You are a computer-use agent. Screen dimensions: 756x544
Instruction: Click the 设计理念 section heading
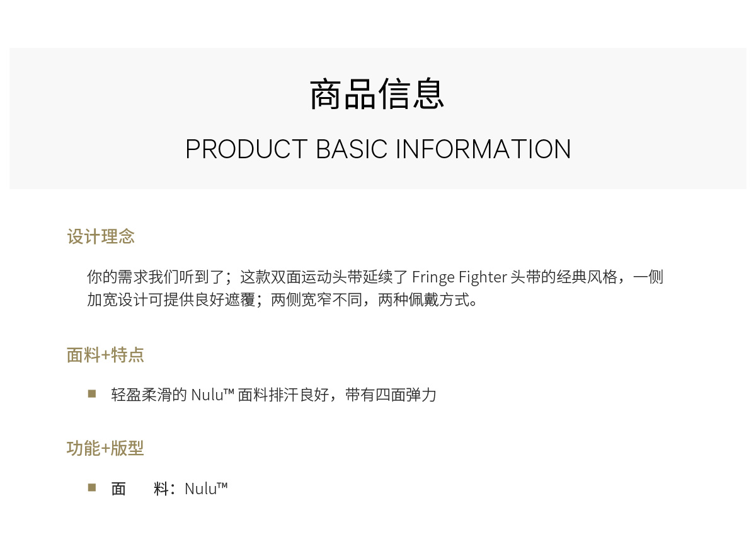click(101, 237)
